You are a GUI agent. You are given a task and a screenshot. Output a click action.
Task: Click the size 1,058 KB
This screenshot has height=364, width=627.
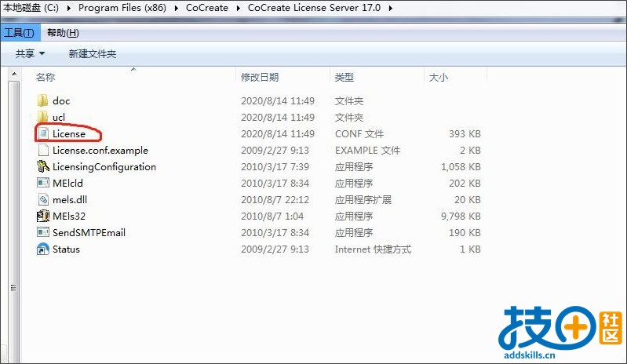point(461,166)
